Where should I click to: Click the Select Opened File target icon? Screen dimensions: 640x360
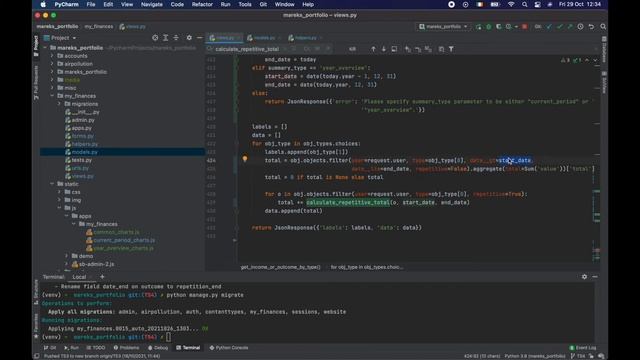[x=155, y=38]
